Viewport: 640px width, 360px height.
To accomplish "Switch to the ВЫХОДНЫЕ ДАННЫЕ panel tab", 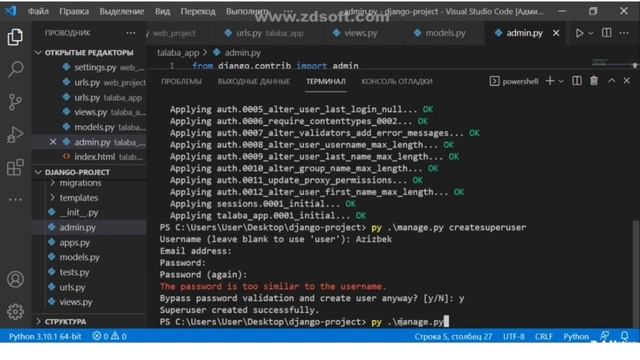I will click(x=254, y=81).
